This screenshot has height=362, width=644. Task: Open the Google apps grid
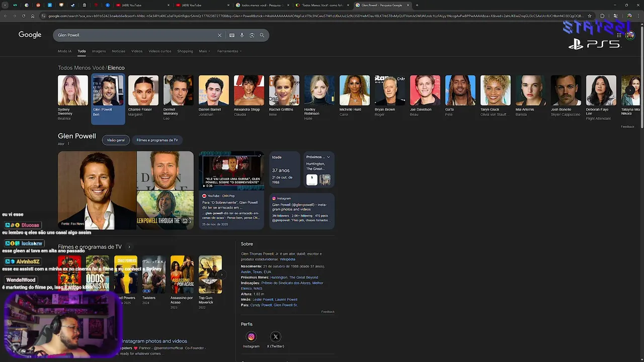[619, 35]
